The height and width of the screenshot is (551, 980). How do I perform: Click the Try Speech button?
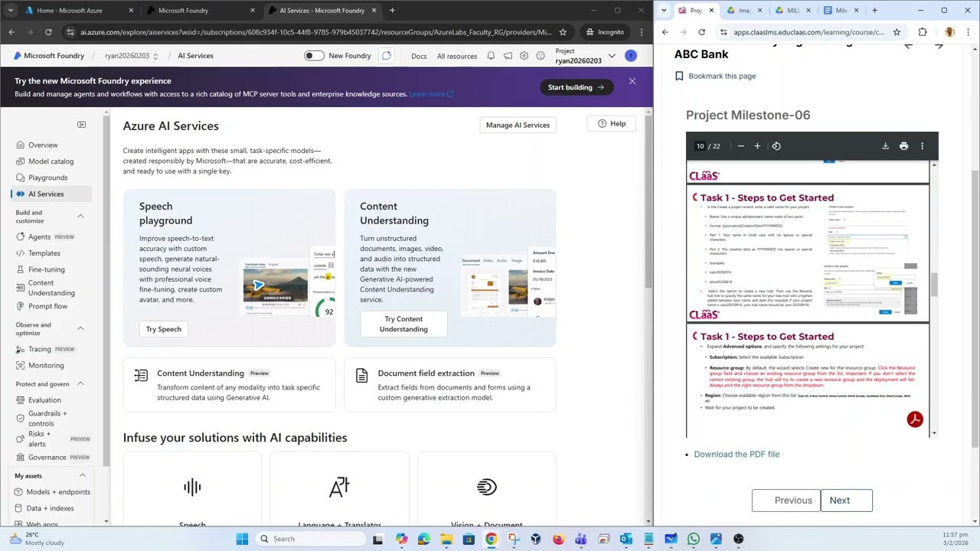pos(164,329)
